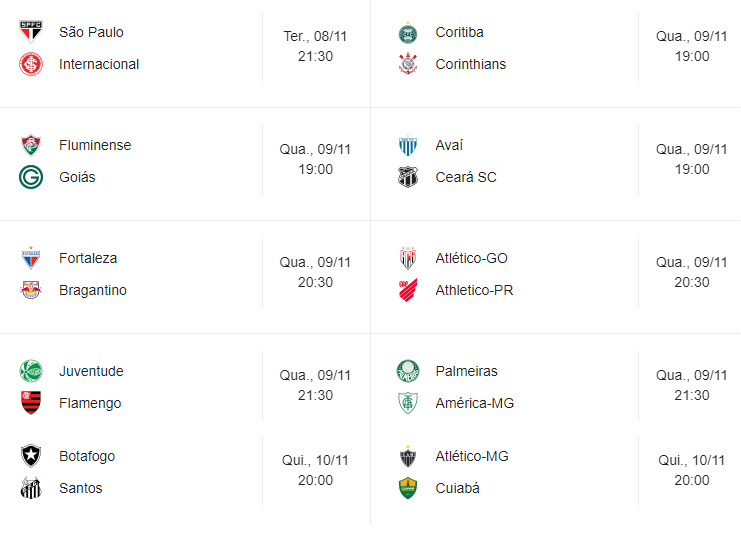Open the Qui., 10/11 Atlético-MG match time
Screen dimensions: 741x535
(691, 470)
